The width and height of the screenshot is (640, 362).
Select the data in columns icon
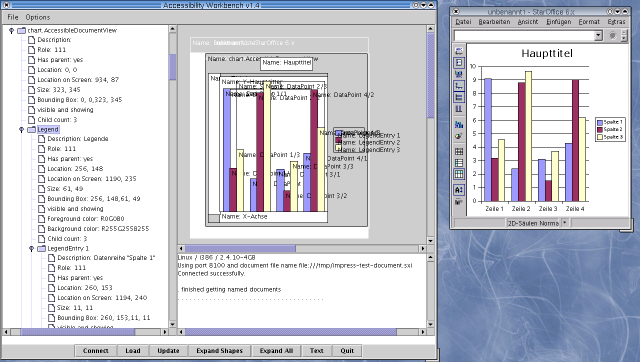click(x=459, y=174)
